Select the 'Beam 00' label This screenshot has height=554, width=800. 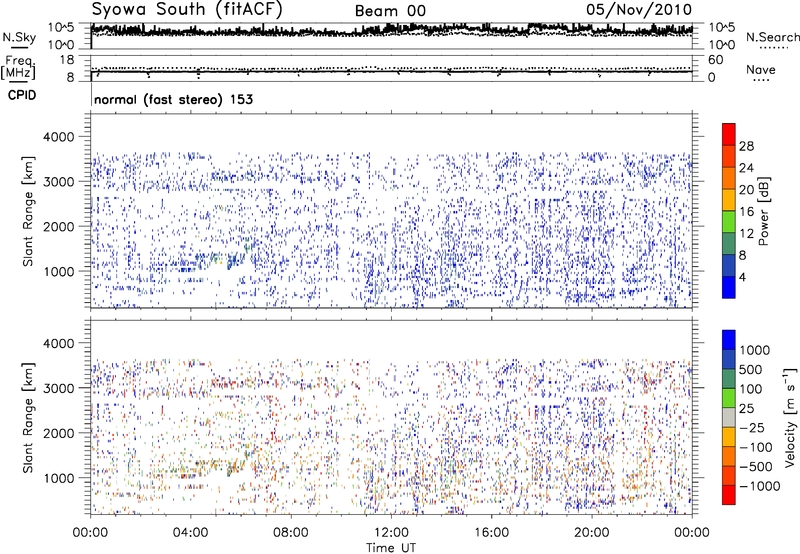390,11
